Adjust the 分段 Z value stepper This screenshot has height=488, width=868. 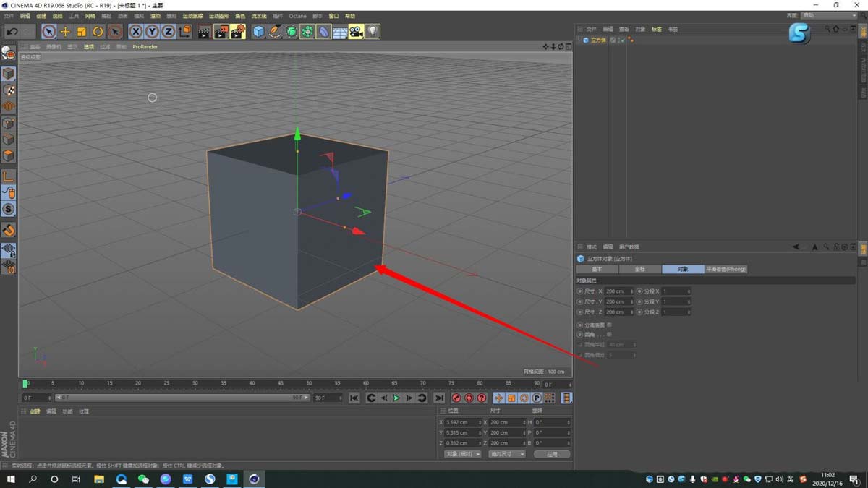click(x=689, y=312)
